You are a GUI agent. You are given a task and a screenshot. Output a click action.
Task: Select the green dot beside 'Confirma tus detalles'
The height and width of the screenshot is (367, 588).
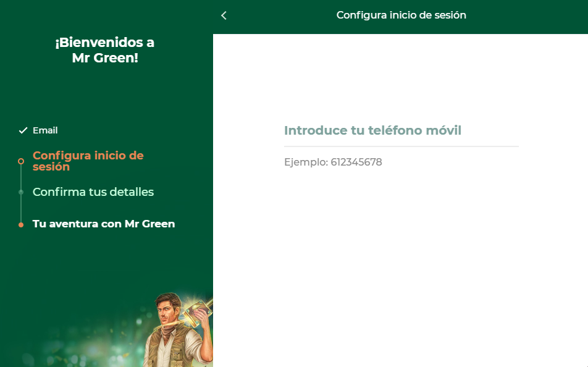tap(21, 192)
